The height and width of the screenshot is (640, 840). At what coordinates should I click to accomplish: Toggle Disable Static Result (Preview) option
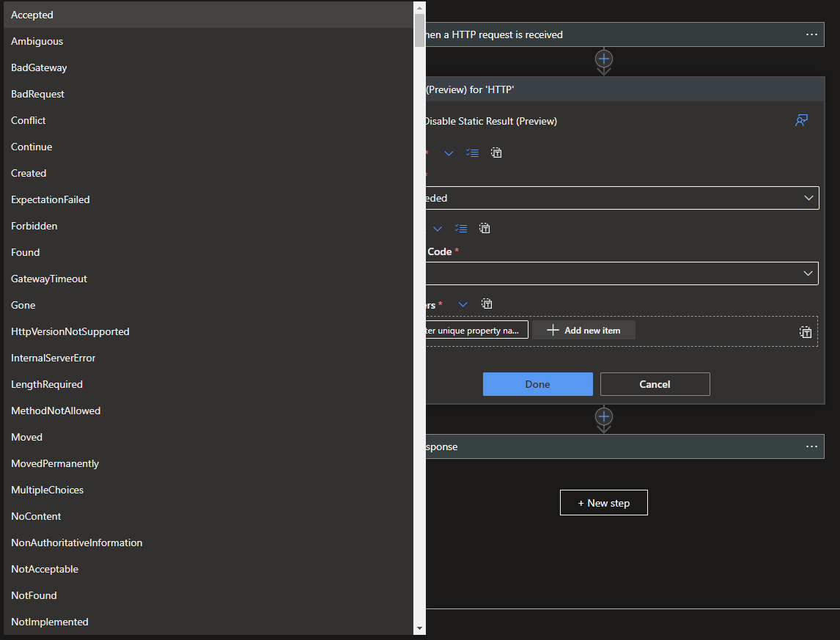(490, 121)
